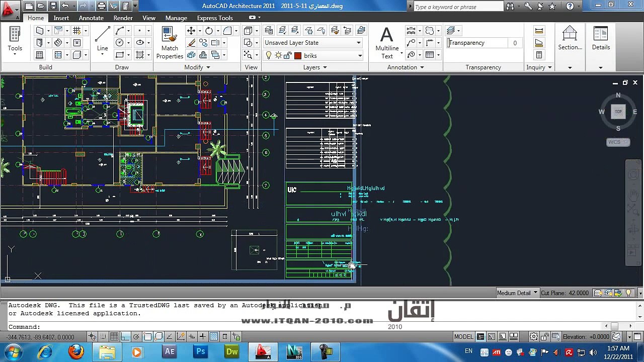Click the Details panel icon
This screenshot has height=362, width=644.
click(x=600, y=38)
